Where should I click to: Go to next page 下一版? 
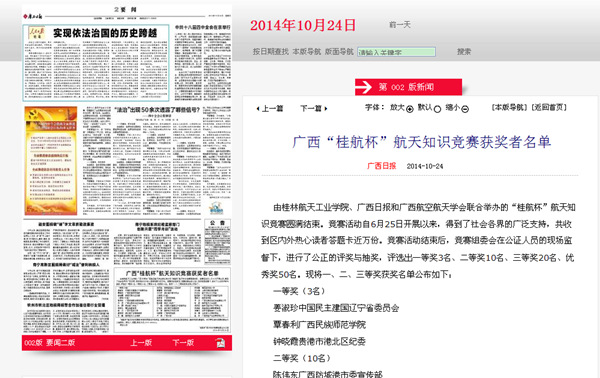pos(183,342)
